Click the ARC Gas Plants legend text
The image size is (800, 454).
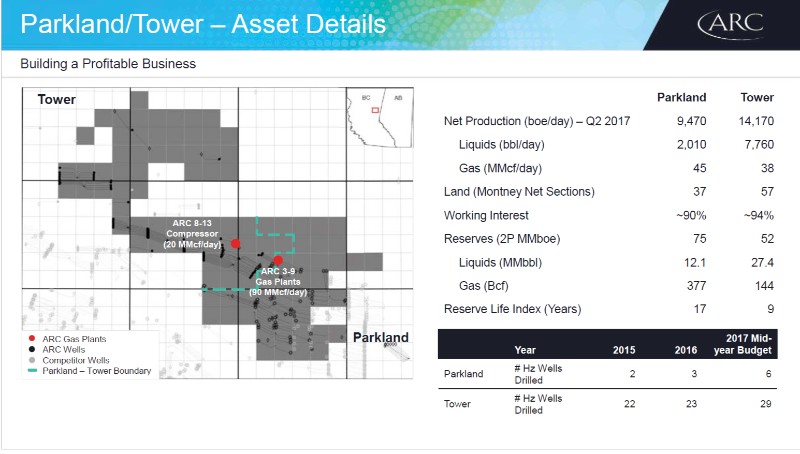(74, 339)
